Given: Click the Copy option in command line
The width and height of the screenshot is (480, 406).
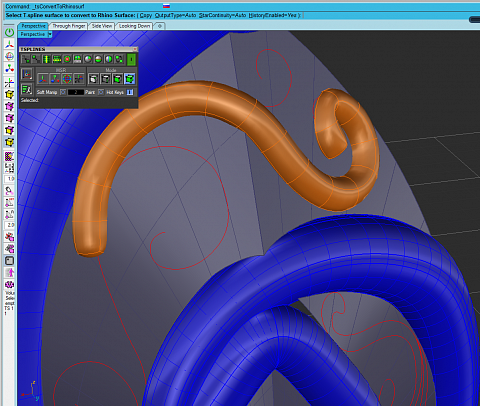Looking at the screenshot, I should 146,15.
